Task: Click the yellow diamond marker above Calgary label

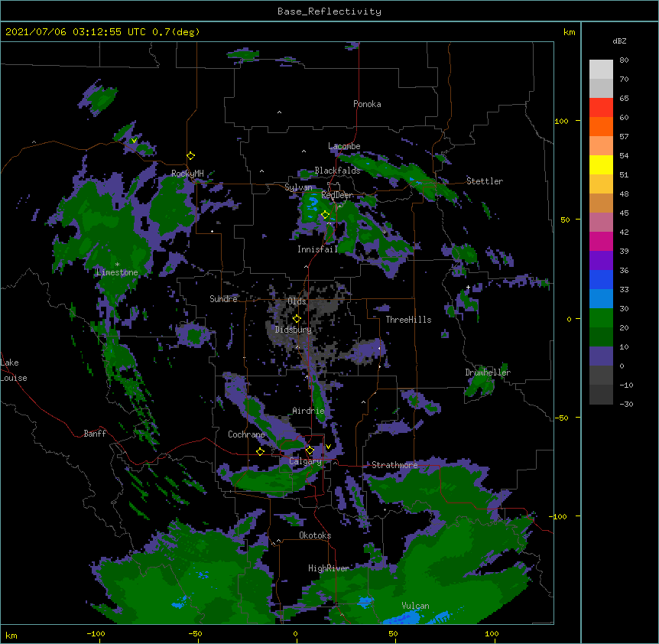Action: (x=310, y=450)
